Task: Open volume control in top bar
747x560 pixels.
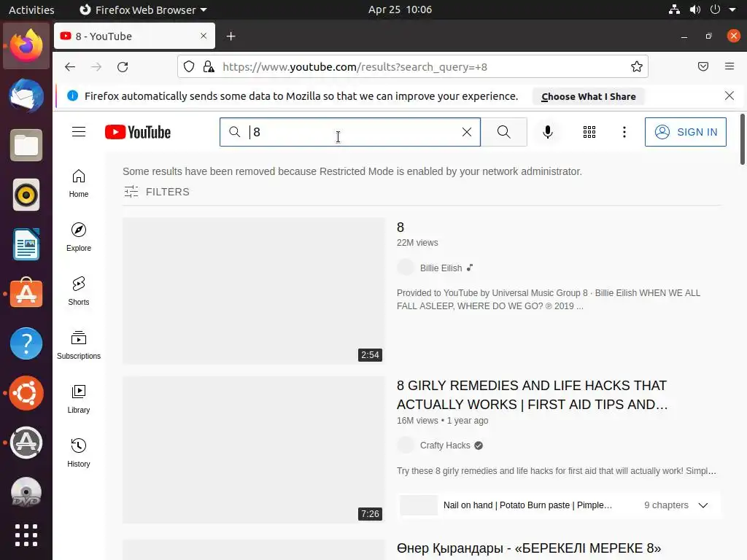Action: (695, 9)
